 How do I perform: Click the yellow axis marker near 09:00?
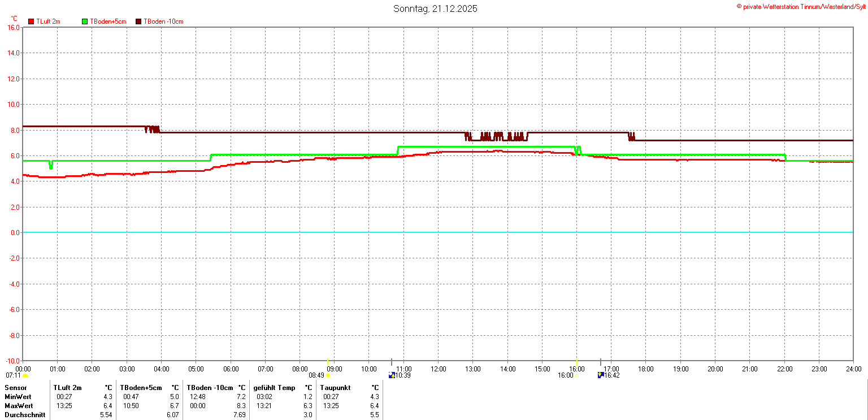pyautogui.click(x=328, y=362)
